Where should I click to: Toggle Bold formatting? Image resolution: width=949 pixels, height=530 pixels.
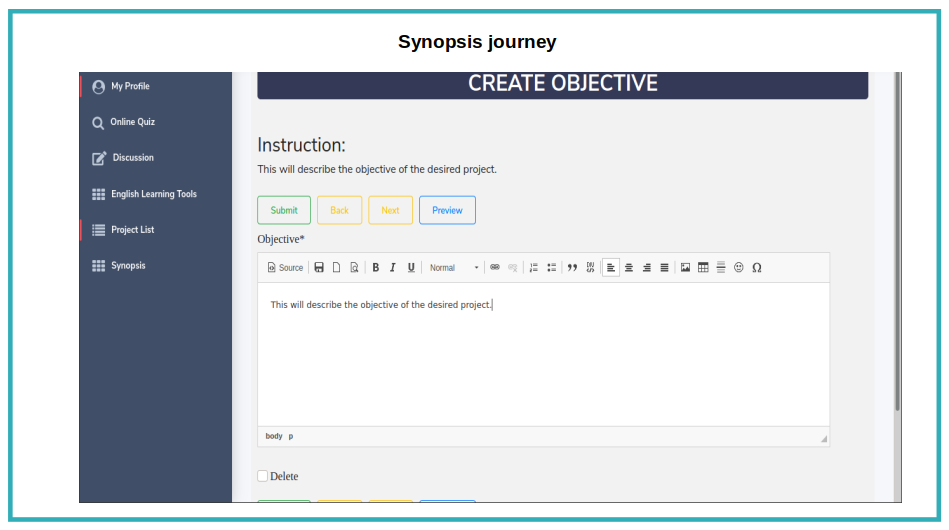375,267
